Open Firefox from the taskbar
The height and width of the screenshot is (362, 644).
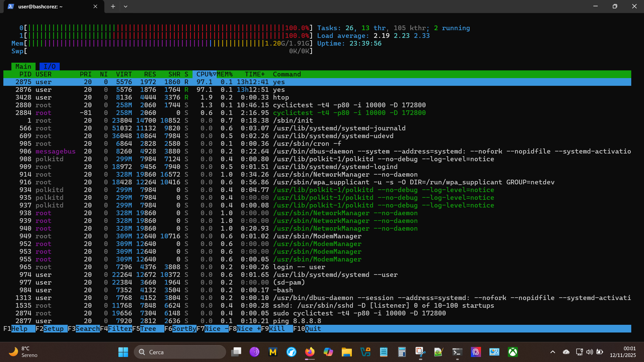pos(310,352)
